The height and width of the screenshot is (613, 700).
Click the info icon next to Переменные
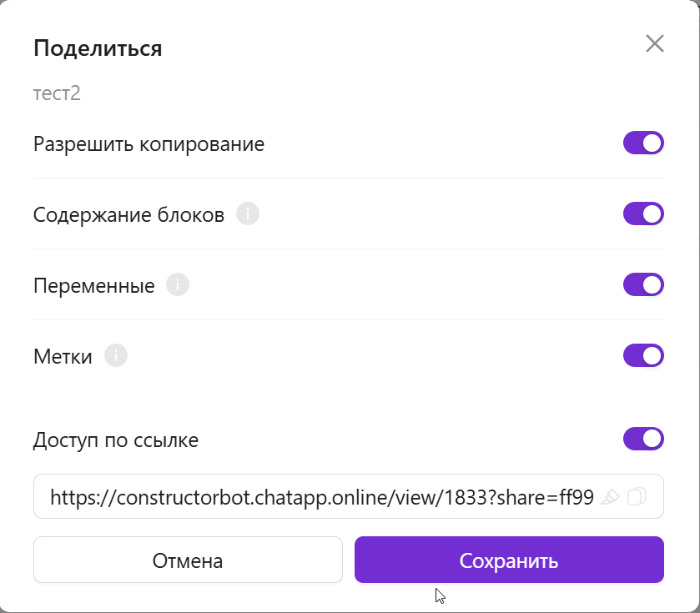click(x=178, y=285)
